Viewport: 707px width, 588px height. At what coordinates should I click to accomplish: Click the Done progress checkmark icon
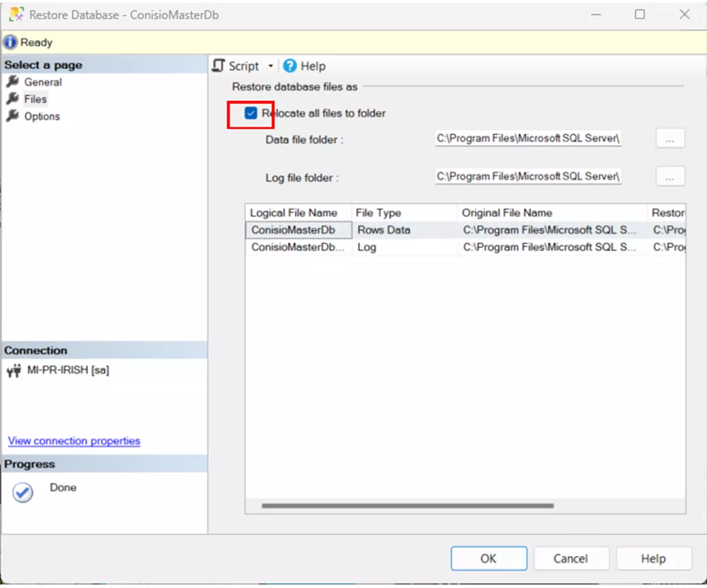pyautogui.click(x=23, y=493)
